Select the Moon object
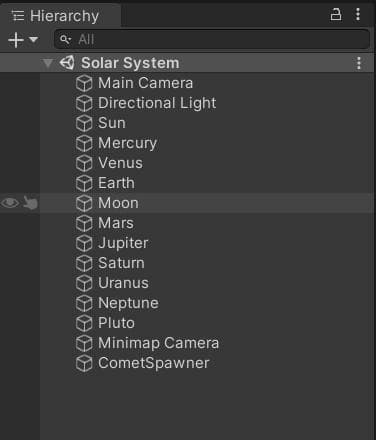This screenshot has height=440, width=376. 118,203
